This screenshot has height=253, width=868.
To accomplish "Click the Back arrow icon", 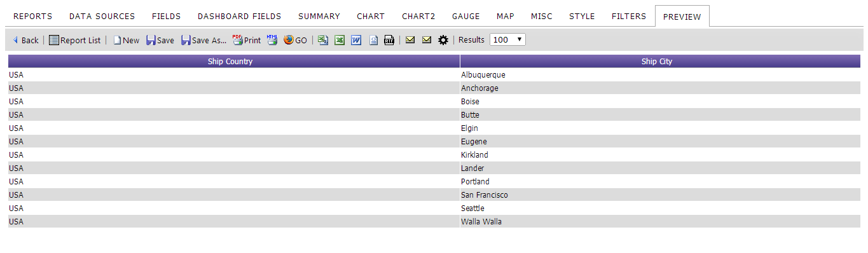I will [x=15, y=40].
